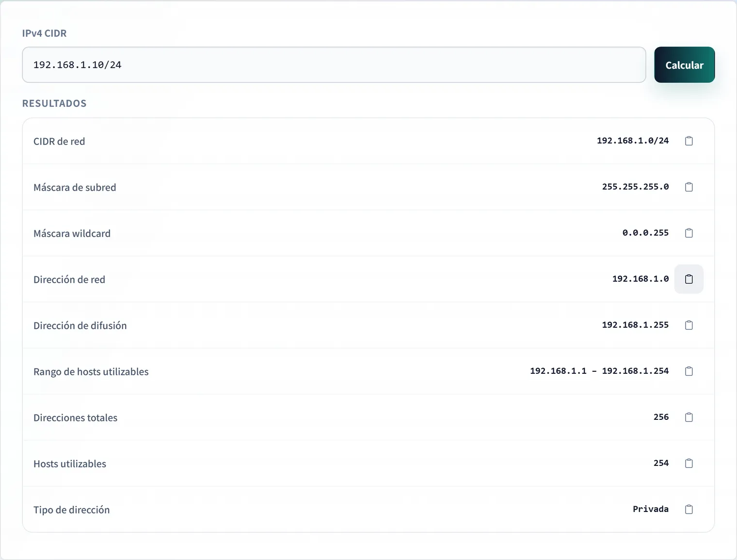The image size is (737, 560).
Task: Click the Rango de hosts utilizables label
Action: click(91, 372)
